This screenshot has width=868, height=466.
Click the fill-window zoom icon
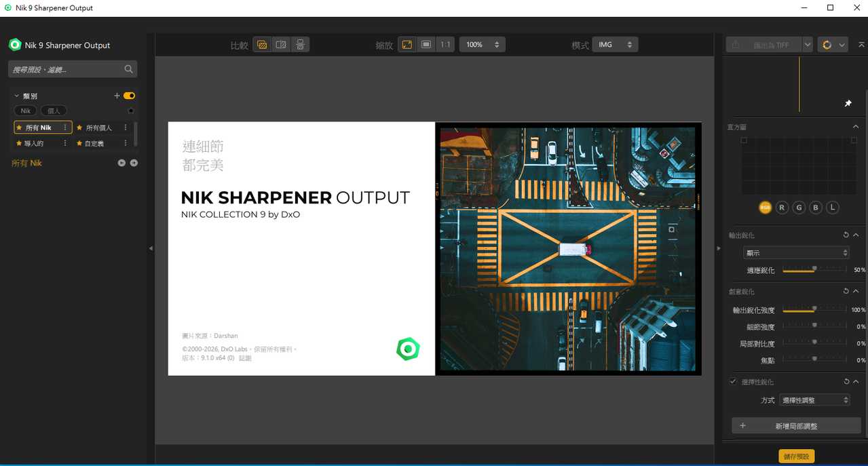tap(426, 45)
